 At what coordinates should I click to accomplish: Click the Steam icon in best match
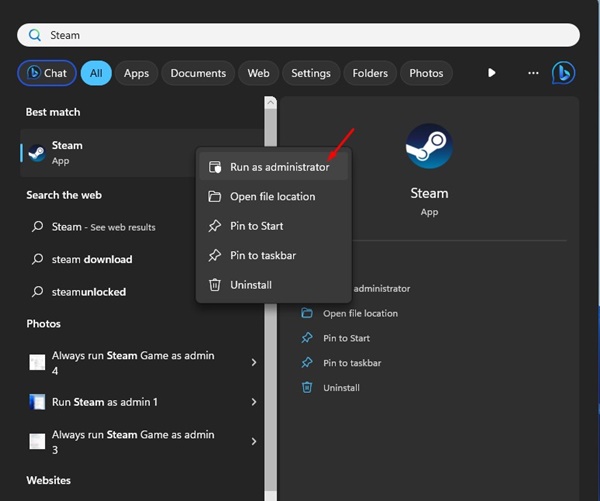37,153
